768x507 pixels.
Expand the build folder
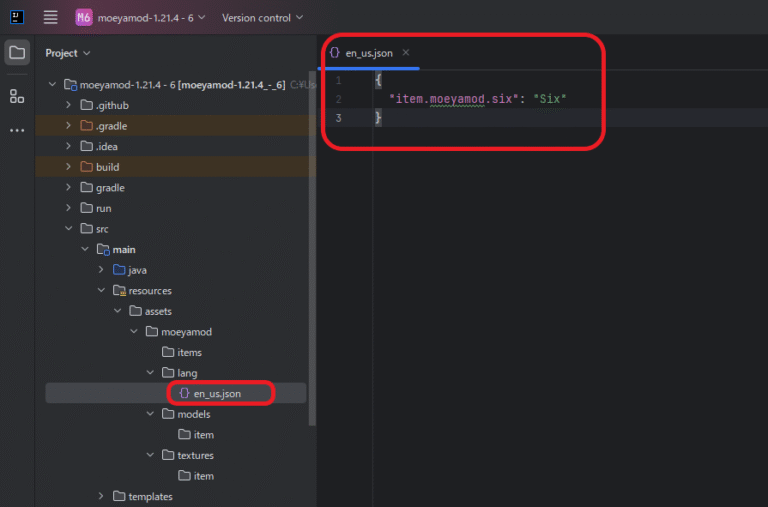click(69, 167)
